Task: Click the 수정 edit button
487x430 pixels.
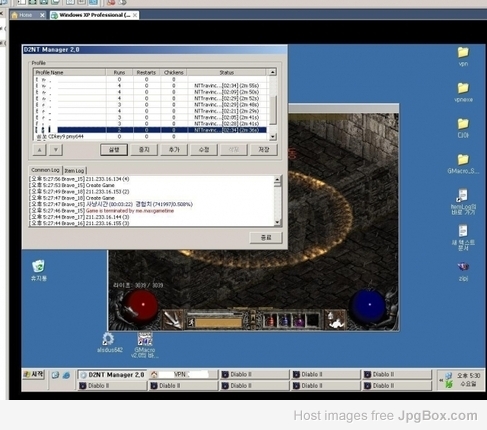Action: [x=204, y=150]
